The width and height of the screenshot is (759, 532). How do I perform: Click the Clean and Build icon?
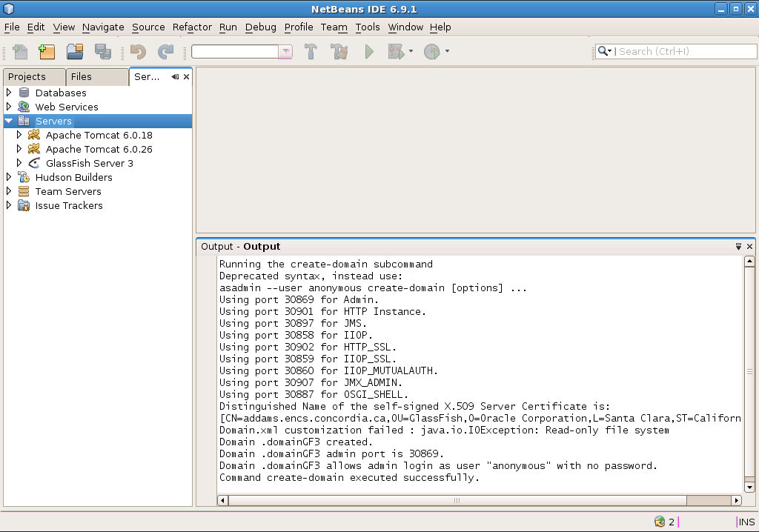[x=339, y=52]
